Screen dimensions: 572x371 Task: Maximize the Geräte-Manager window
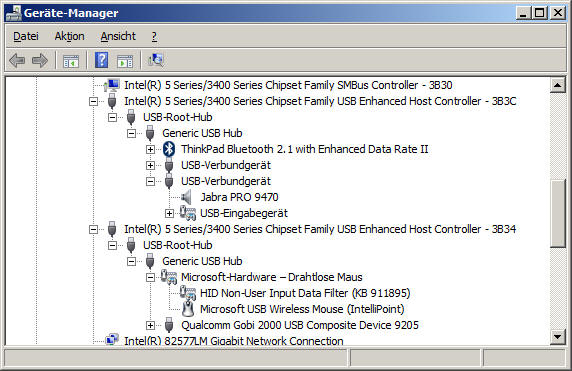click(x=540, y=13)
